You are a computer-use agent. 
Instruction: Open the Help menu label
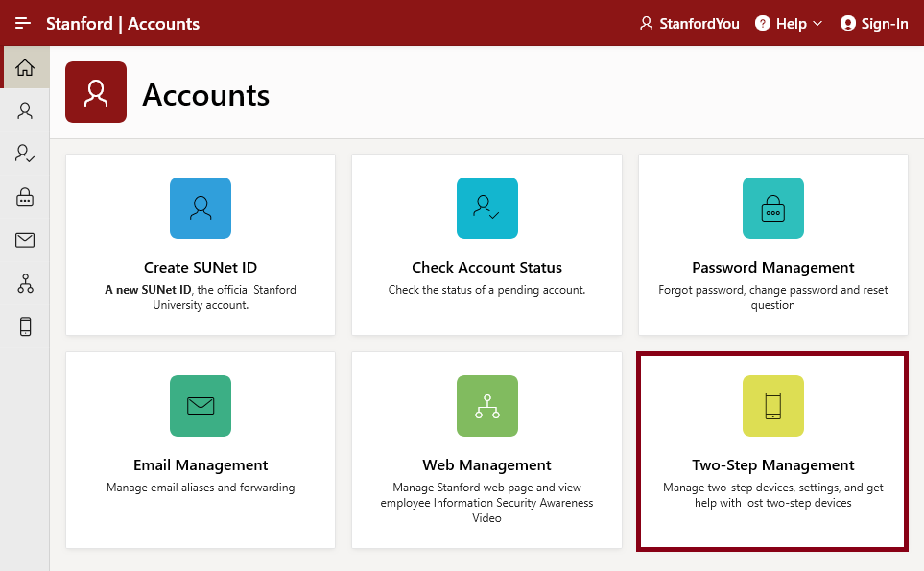[791, 24]
